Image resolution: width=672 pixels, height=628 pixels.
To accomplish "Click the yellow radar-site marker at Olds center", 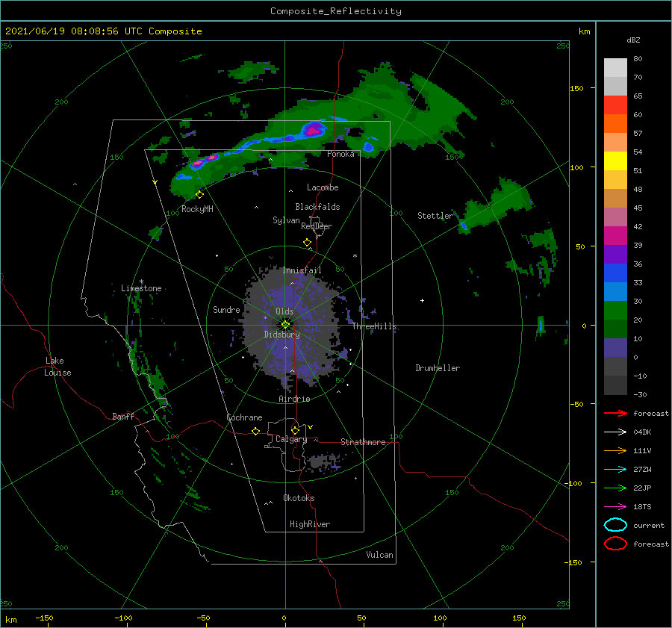I will click(285, 325).
